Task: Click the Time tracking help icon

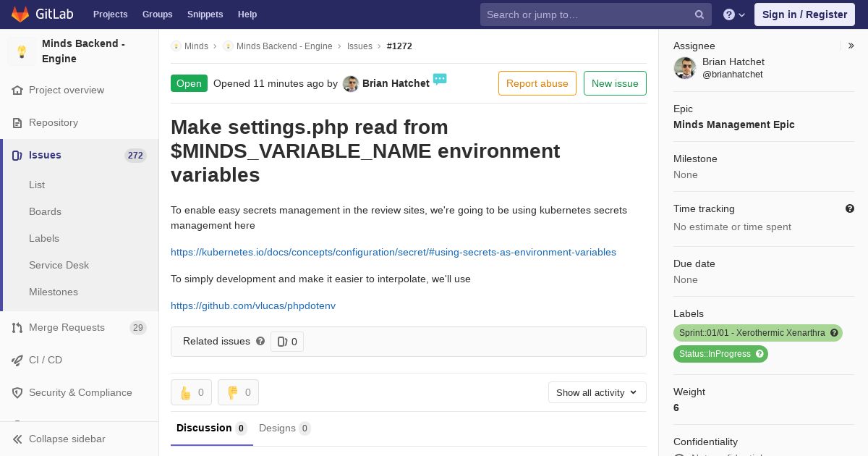Action: coord(850,208)
